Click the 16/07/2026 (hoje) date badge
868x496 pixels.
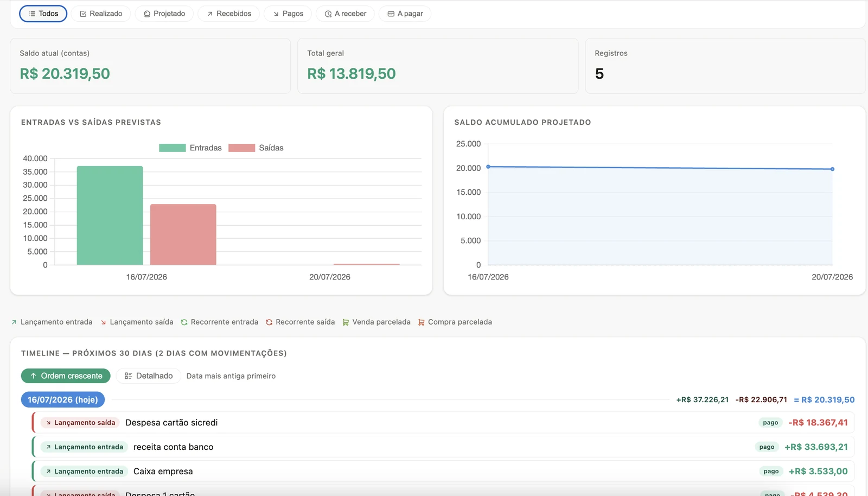(63, 399)
